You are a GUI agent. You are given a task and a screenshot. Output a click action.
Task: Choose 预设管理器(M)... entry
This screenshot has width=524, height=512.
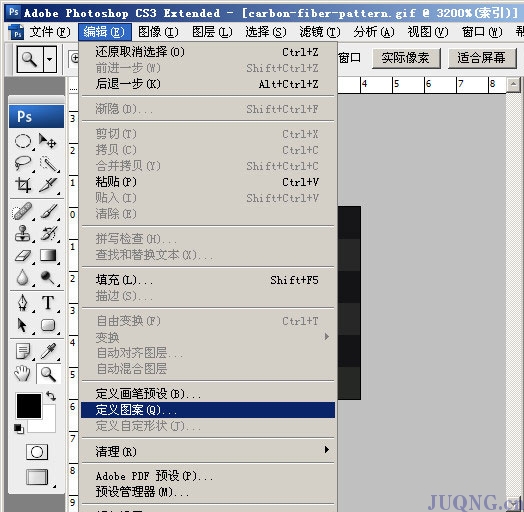(x=208, y=492)
